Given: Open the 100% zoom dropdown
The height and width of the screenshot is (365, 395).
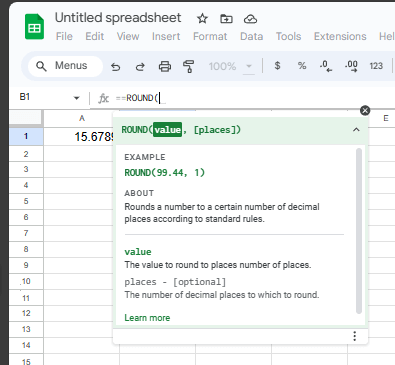Looking at the screenshot, I should (230, 66).
